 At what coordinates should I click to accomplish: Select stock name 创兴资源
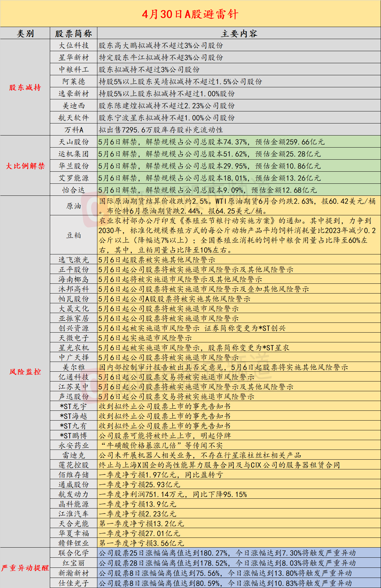click(74, 328)
